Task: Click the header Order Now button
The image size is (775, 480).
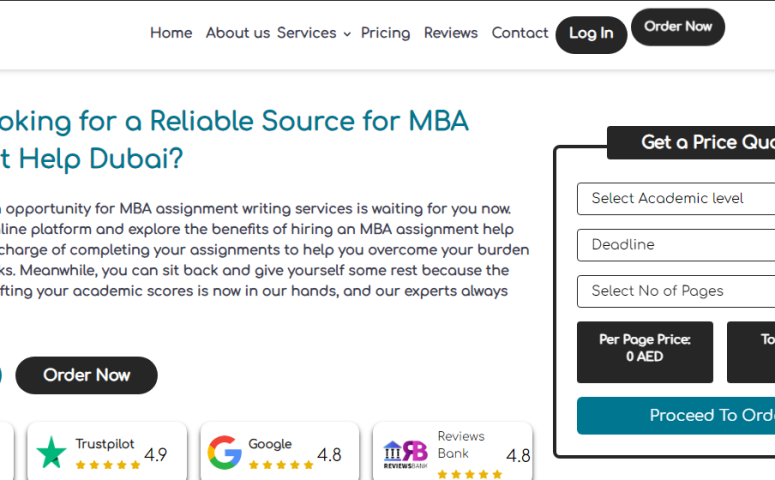Action: point(678,27)
